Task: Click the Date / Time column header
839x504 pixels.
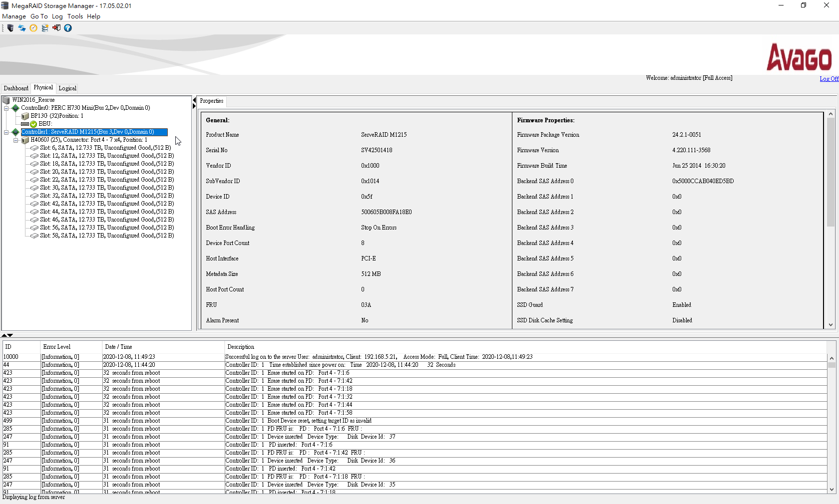Action: tap(163, 347)
